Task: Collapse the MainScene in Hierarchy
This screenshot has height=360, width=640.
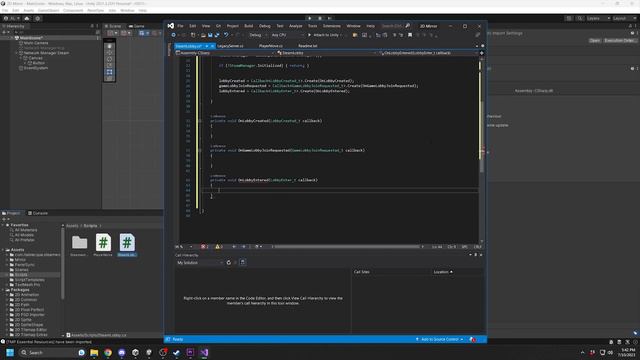Action: click(x=12, y=38)
